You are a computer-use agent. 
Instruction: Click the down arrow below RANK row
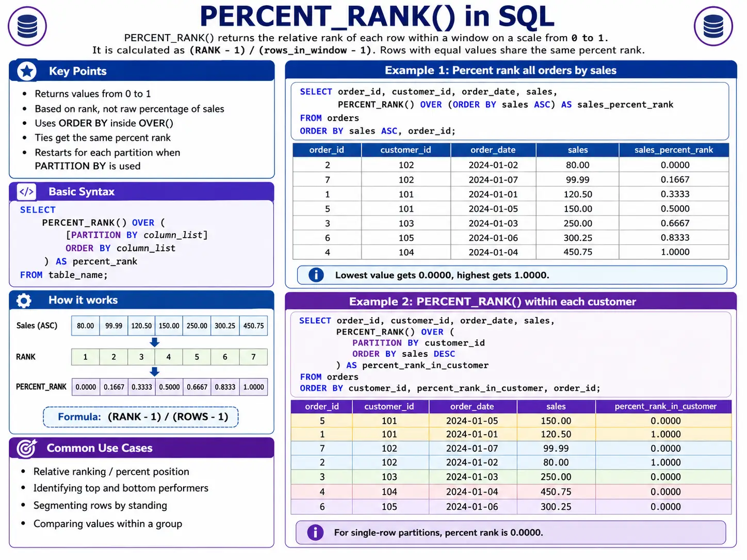click(154, 372)
